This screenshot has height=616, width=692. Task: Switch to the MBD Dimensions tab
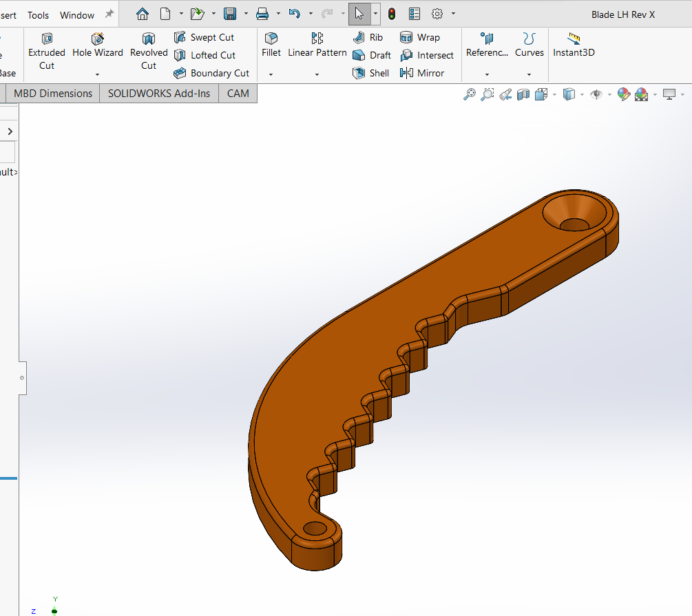(53, 94)
